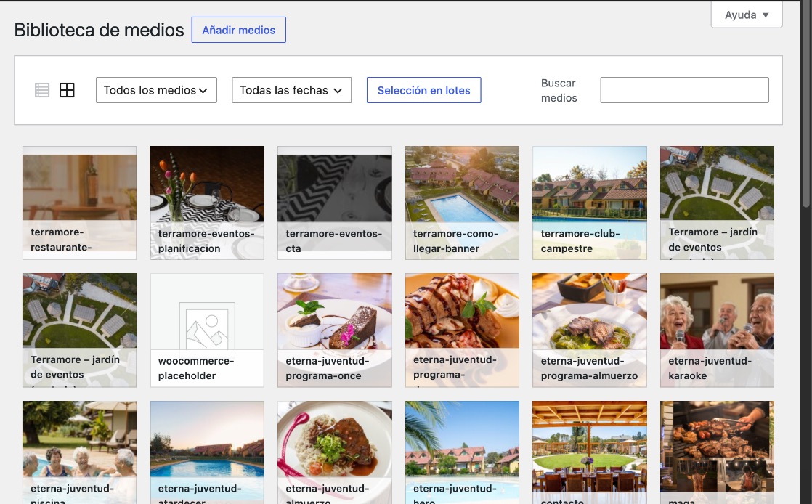Select the terramore-club-campestre image

point(589,203)
